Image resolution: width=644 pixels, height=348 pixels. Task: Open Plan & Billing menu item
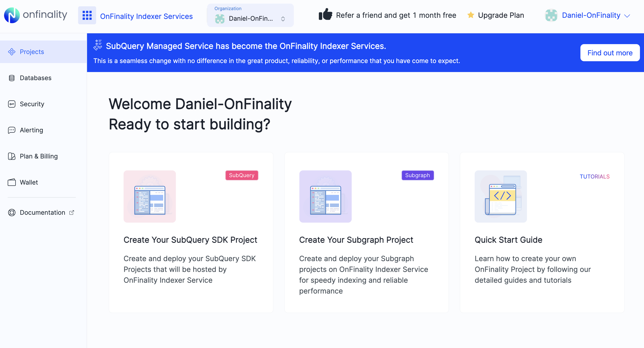point(39,156)
